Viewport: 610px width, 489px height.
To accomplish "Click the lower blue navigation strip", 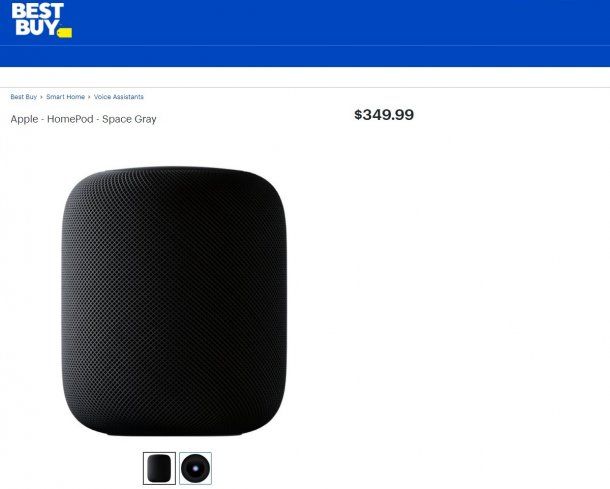I will [305, 56].
